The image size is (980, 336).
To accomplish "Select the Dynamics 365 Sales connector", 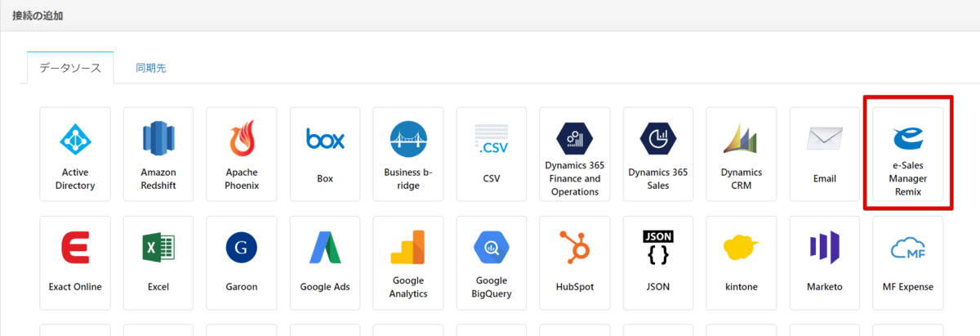I will tap(657, 155).
